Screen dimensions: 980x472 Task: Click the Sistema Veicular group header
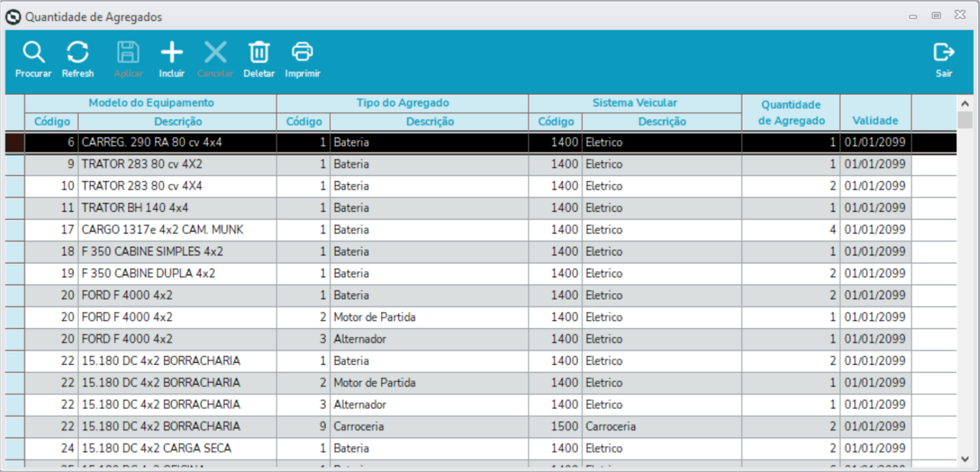[635, 103]
